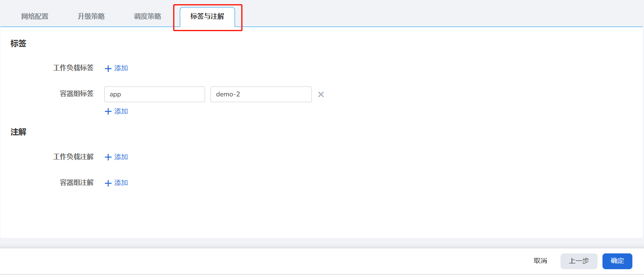Click the plus icon below the app label field
Screen dimensions: 644x275
108,111
